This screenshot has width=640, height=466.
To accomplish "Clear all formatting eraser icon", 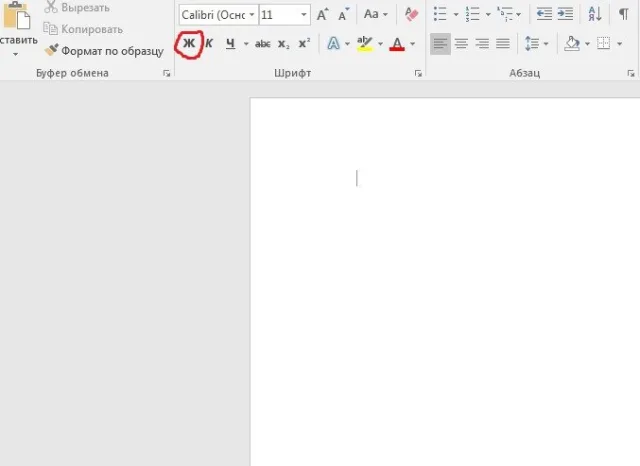I will pyautogui.click(x=411, y=14).
